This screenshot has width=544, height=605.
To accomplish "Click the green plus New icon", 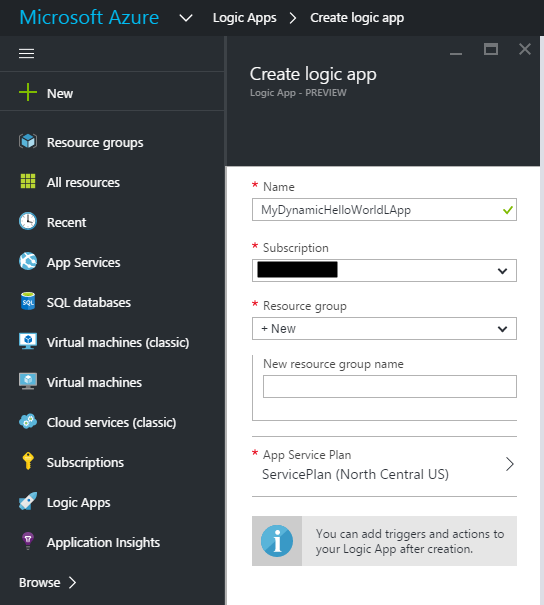I will 28,92.
